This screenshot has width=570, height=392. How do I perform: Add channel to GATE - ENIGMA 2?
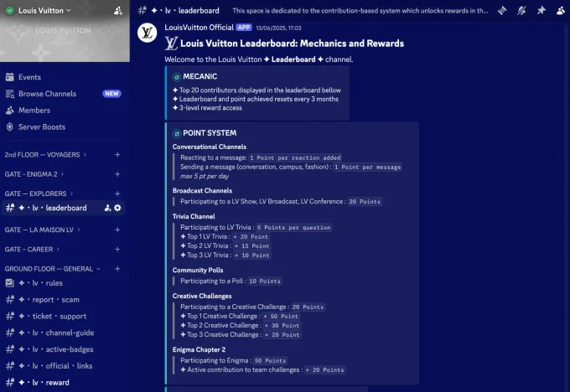tap(117, 174)
